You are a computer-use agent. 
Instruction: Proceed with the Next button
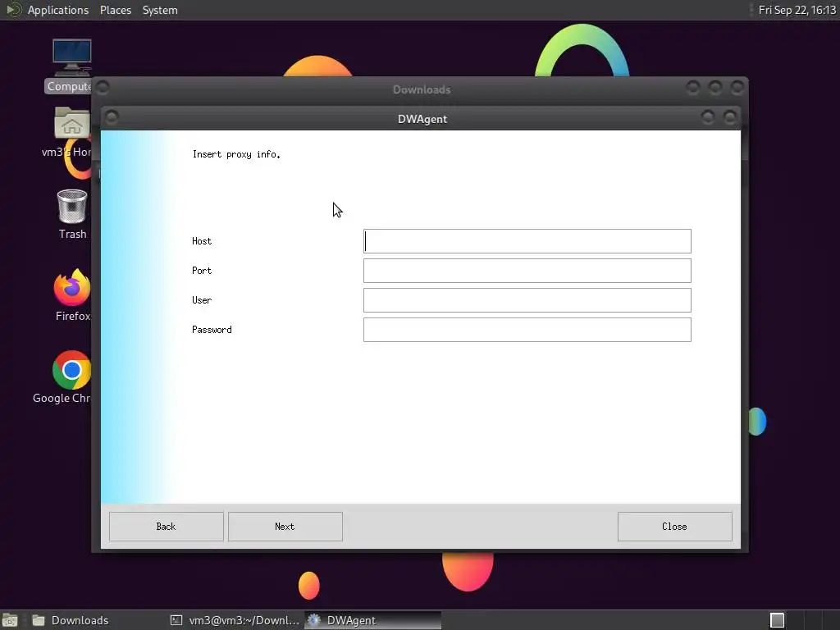(x=285, y=527)
